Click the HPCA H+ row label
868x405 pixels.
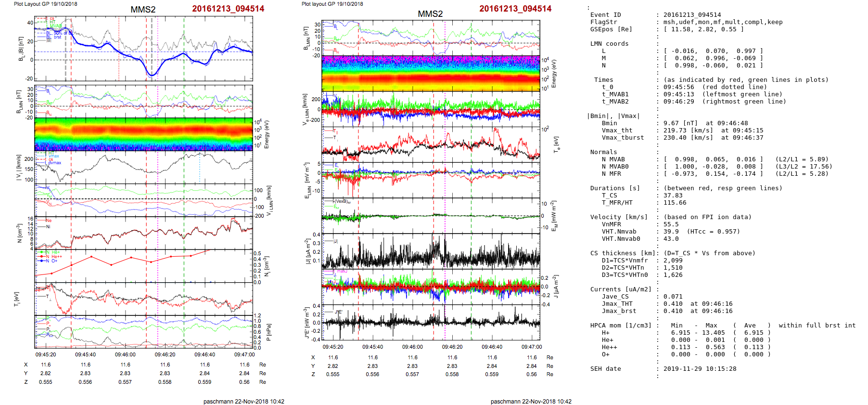click(605, 333)
